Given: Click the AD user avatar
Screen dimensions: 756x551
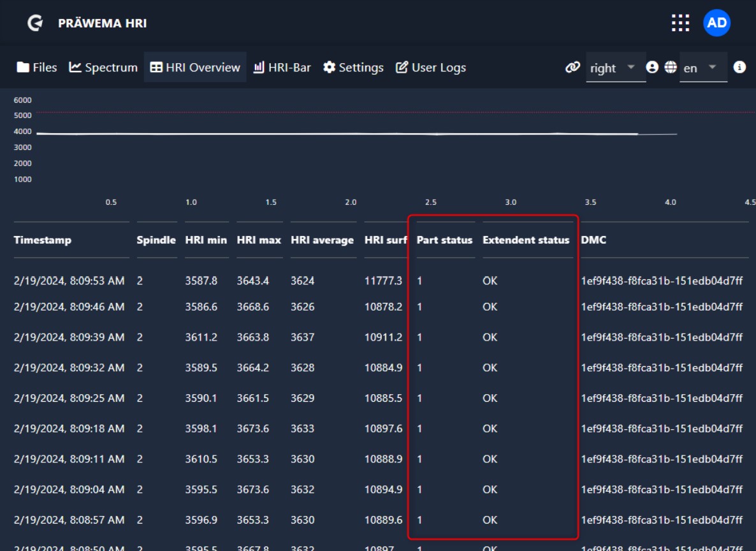Looking at the screenshot, I should point(716,23).
